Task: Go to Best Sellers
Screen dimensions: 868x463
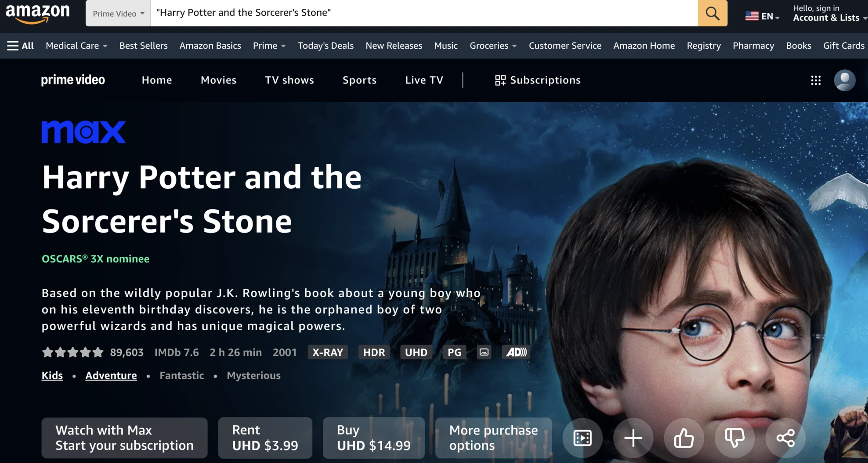Action: [144, 46]
